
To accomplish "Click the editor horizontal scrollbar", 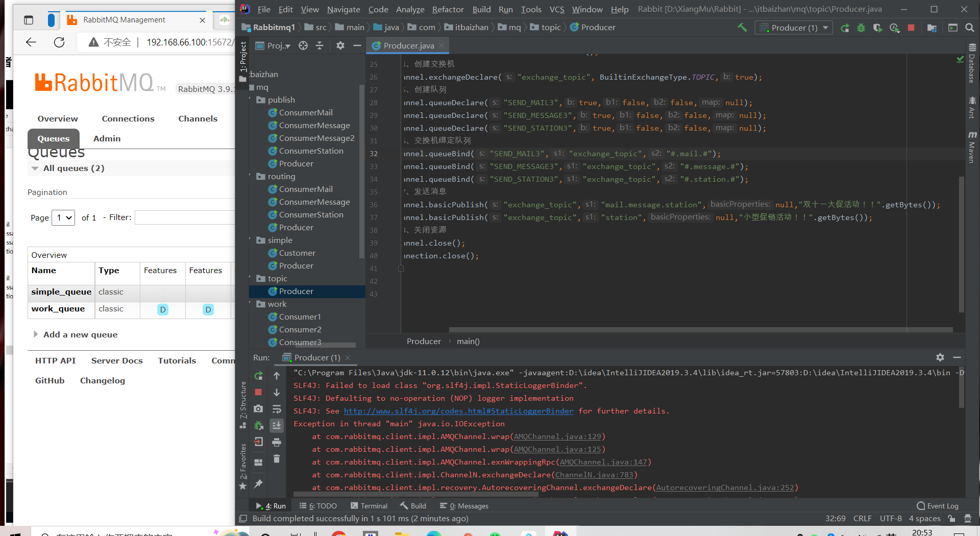I will point(701,330).
